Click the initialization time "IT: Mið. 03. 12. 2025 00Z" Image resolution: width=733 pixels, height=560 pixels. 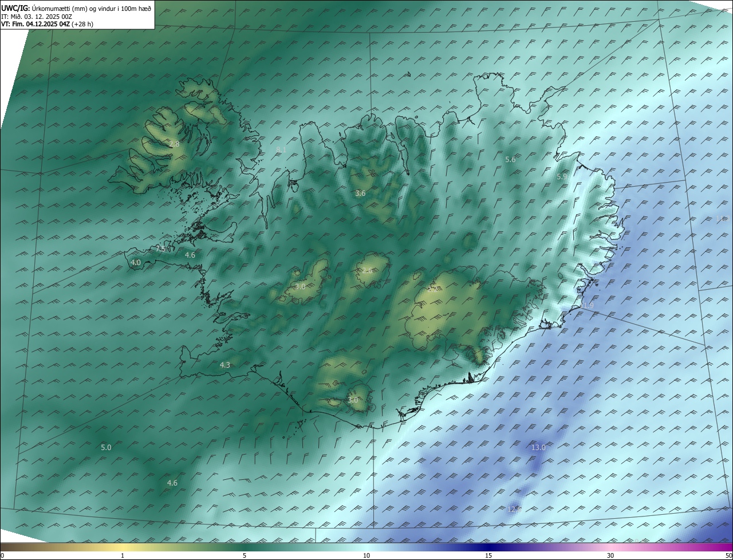coord(37,17)
